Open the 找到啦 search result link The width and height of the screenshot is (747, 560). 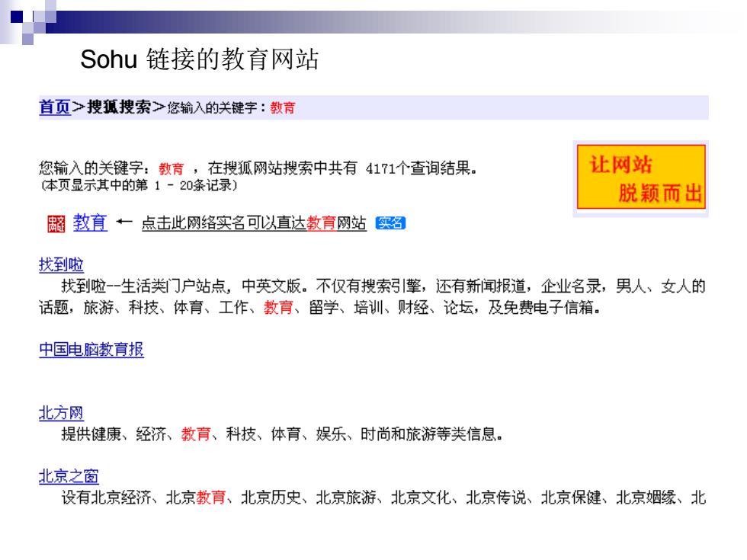click(61, 264)
